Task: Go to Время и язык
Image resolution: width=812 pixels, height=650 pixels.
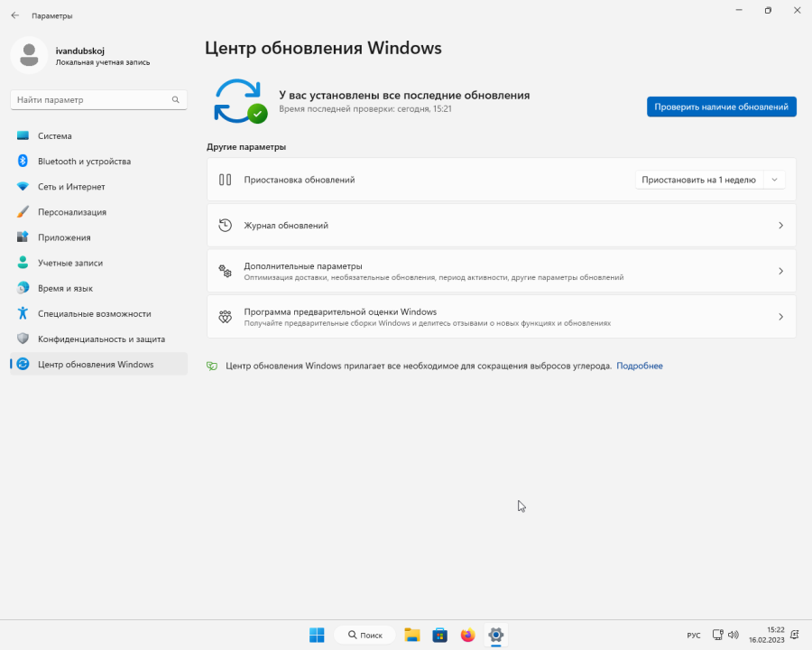Action: 99,288
